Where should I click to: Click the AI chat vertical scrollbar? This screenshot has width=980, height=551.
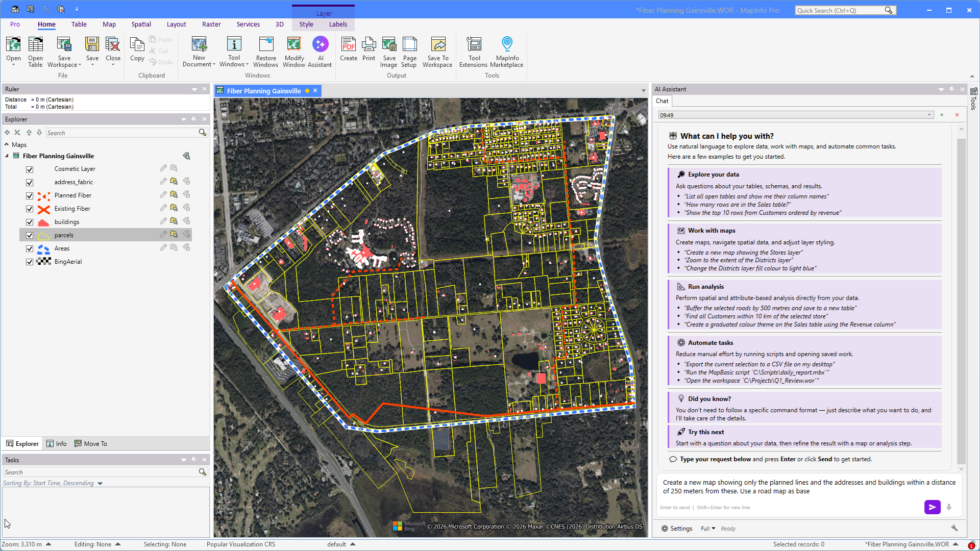tap(961, 301)
